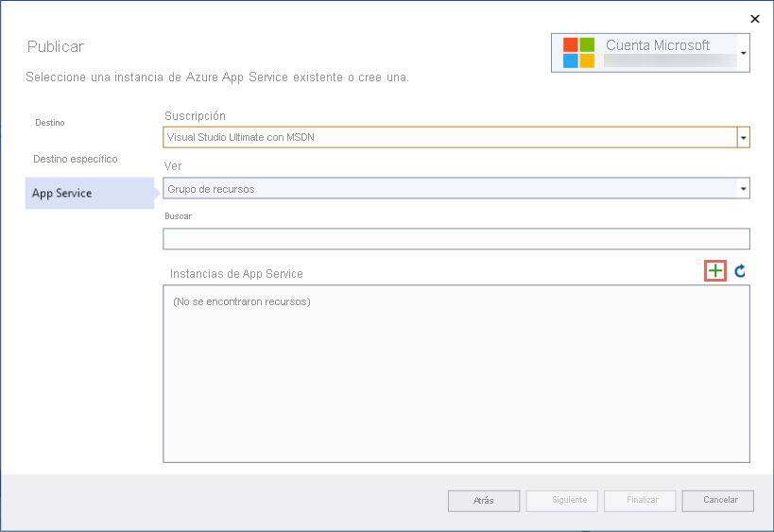774x532 pixels.
Task: Click the Buscar label
Action: tap(179, 216)
